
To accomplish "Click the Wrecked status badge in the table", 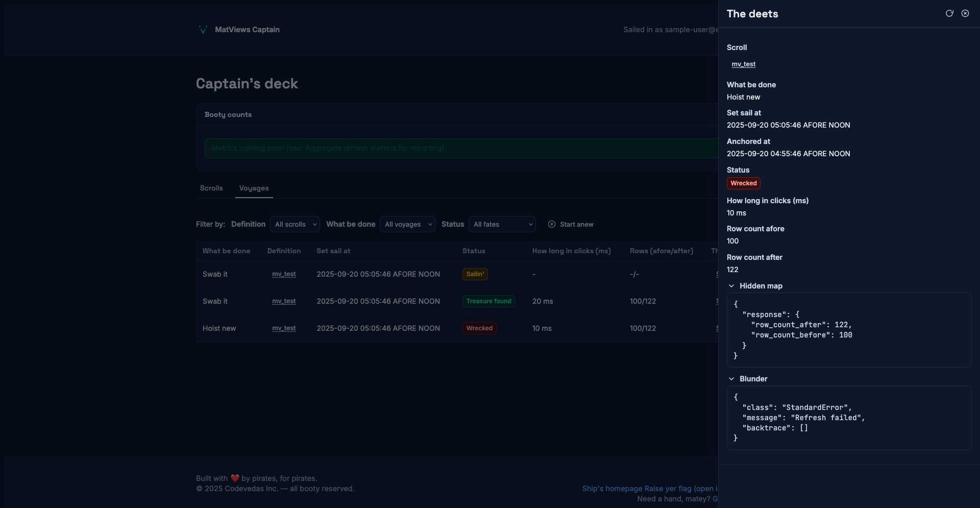I will click(x=479, y=328).
